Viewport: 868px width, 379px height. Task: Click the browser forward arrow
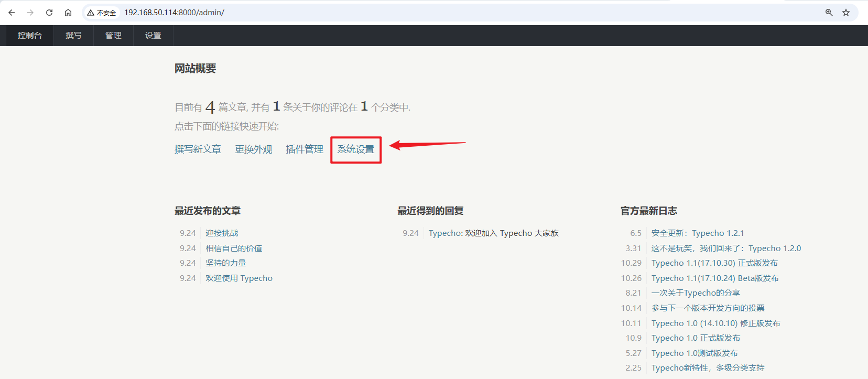[30, 13]
